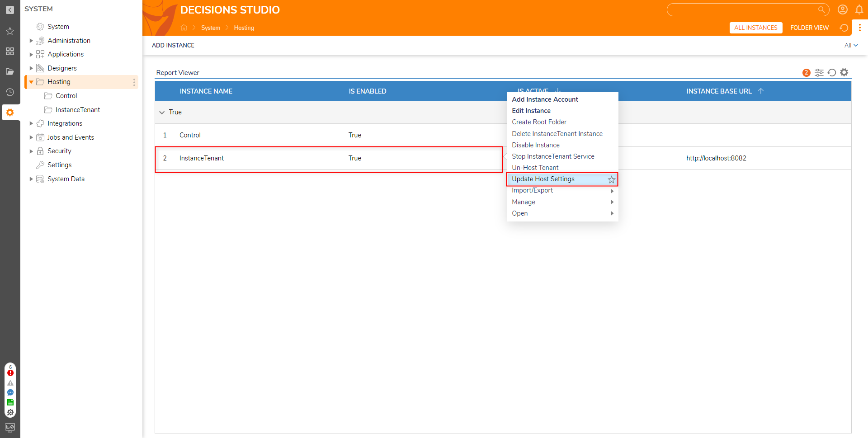
Task: Open Report Viewer settings gear
Action: (x=844, y=72)
